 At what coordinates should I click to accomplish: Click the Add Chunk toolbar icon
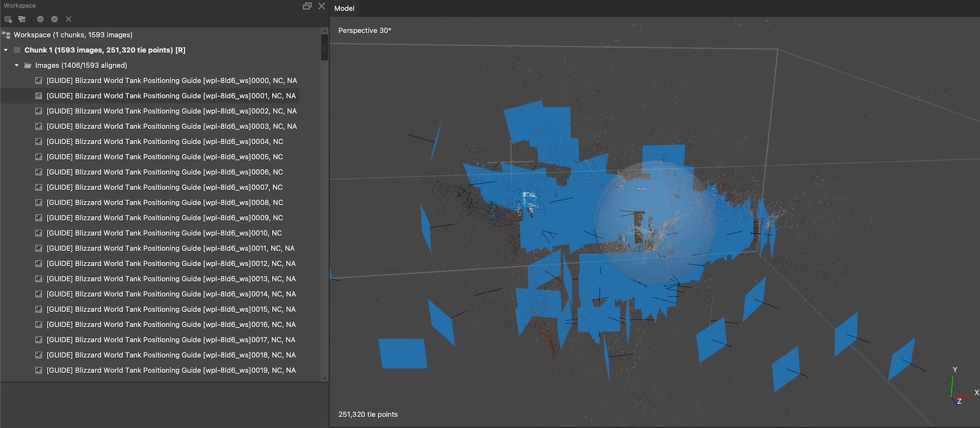(8, 19)
